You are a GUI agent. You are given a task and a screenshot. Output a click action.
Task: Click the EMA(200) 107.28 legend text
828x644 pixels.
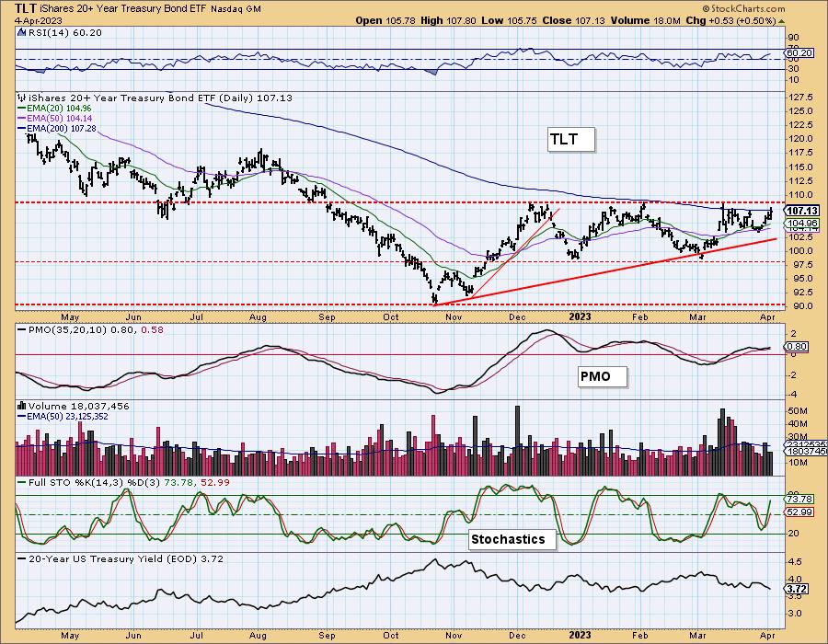point(62,128)
